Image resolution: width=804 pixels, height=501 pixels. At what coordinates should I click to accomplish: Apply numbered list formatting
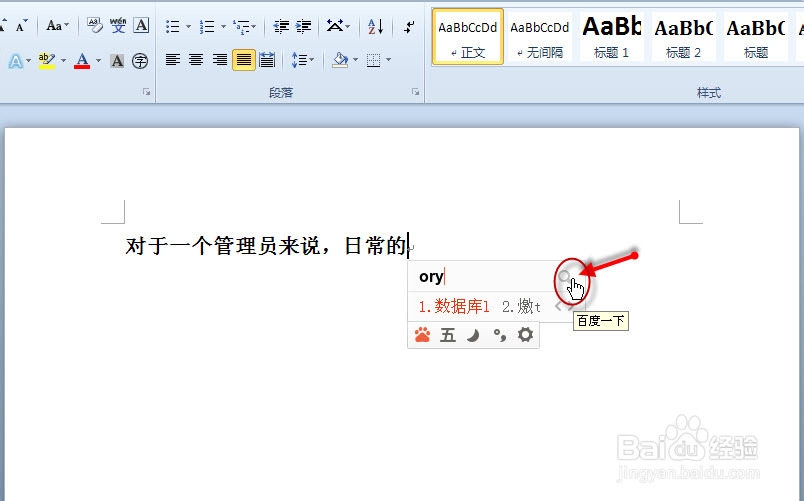[x=207, y=27]
